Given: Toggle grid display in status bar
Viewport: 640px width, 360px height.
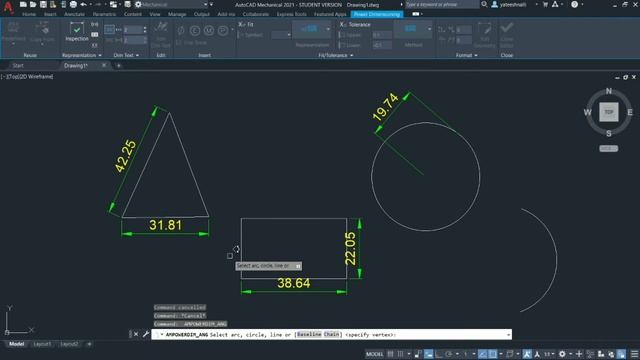Looking at the screenshot, I should tap(390, 354).
